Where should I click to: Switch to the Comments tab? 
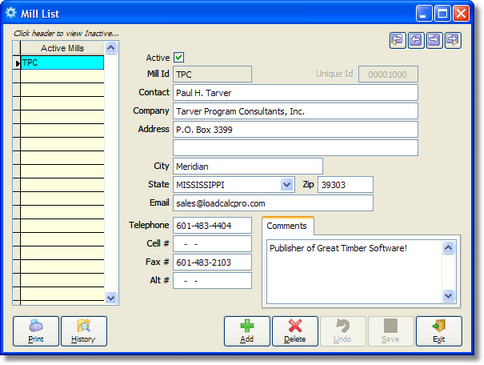pos(287,226)
